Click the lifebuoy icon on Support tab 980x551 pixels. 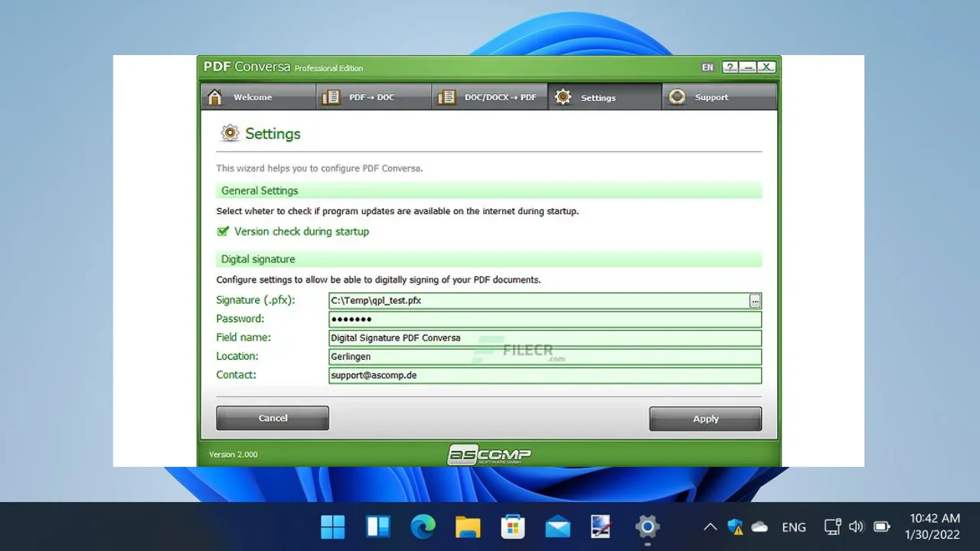point(677,97)
